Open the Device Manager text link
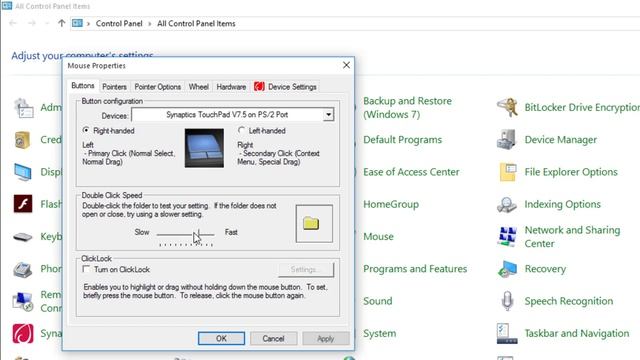The height and width of the screenshot is (360, 640). 560,140
